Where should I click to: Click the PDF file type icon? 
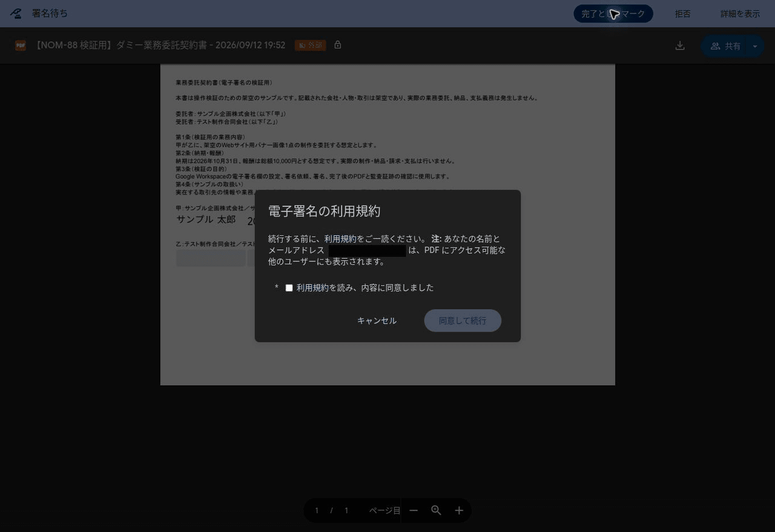point(21,45)
